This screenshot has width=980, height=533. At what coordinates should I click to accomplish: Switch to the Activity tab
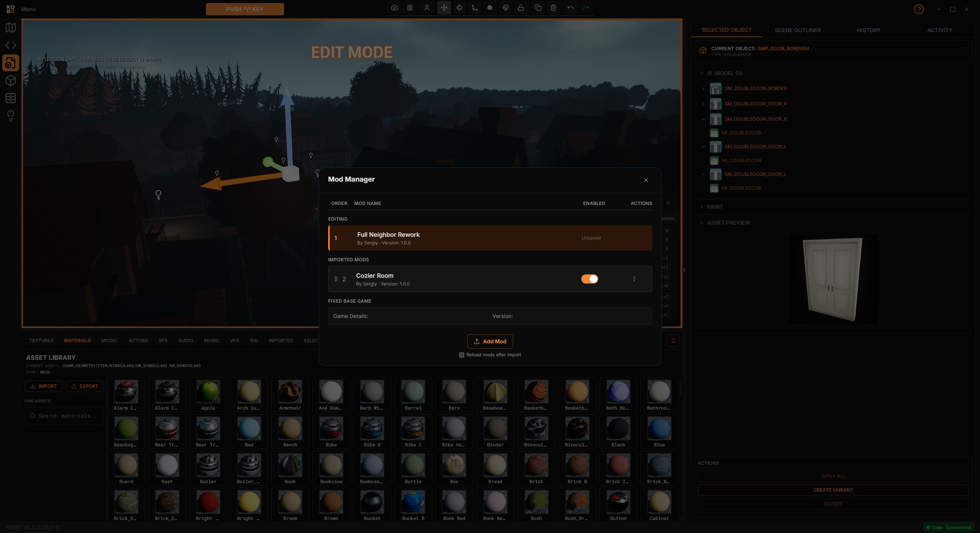(x=940, y=30)
